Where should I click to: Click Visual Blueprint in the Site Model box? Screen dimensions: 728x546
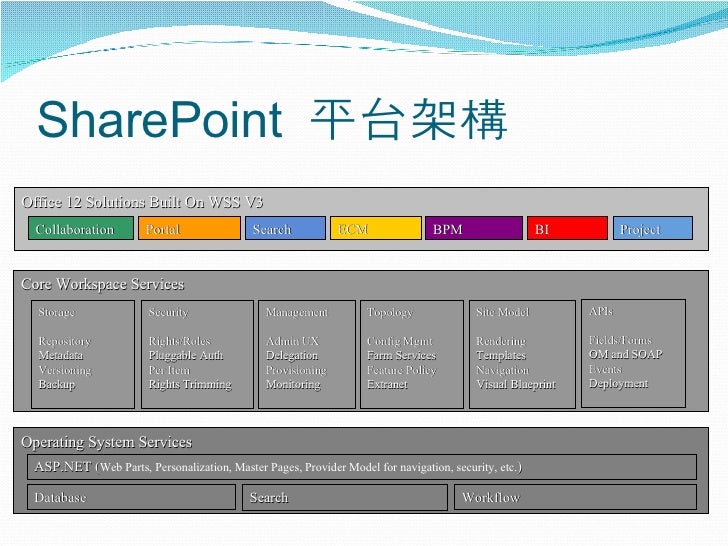tap(516, 384)
